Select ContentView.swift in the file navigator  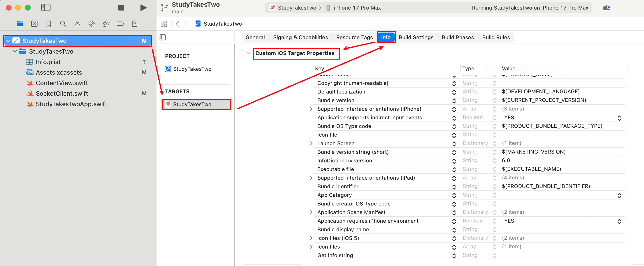pyautogui.click(x=62, y=83)
